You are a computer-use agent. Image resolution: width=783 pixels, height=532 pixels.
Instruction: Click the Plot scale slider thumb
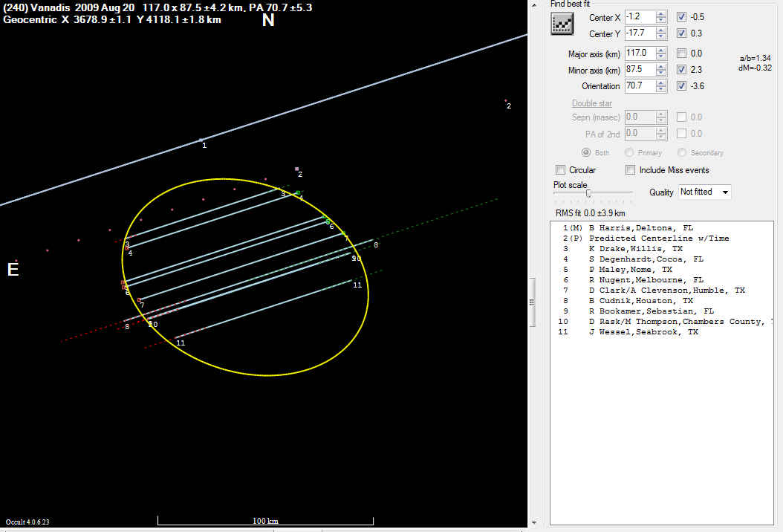[588, 193]
